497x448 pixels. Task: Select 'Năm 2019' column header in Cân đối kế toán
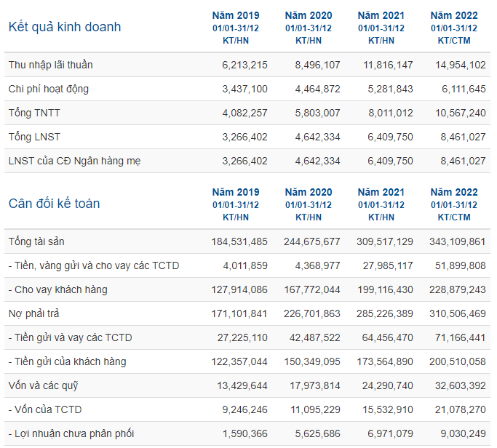(x=236, y=192)
